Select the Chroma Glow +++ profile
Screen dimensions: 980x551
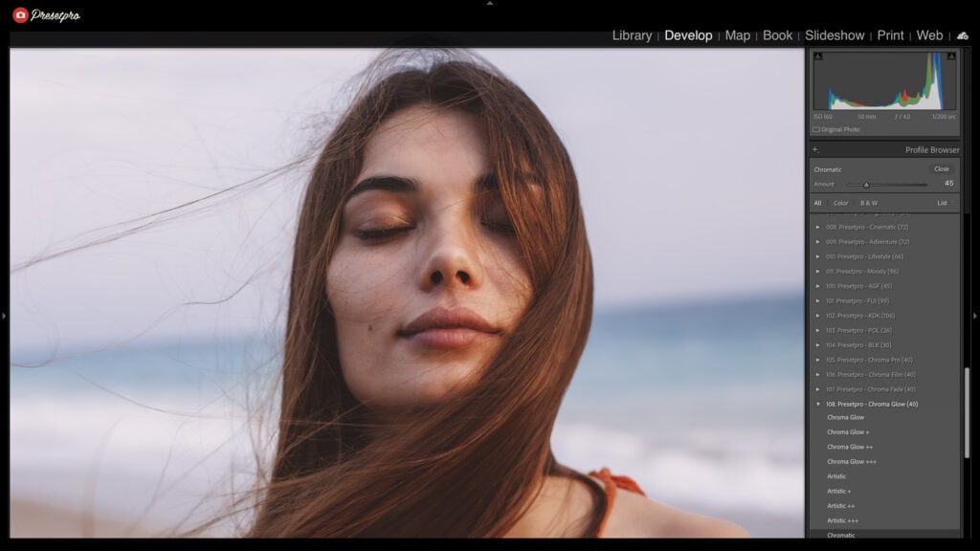click(853, 461)
